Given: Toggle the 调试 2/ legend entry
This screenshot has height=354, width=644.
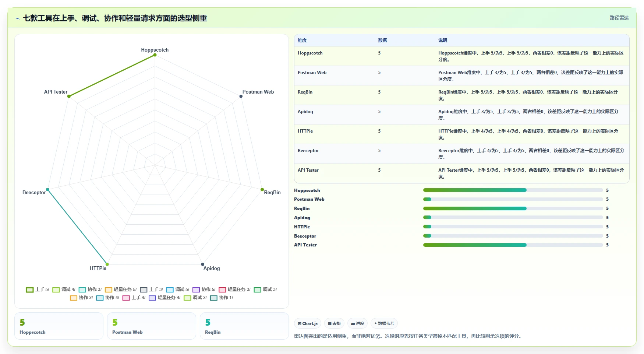Looking at the screenshot, I should pos(195,298).
